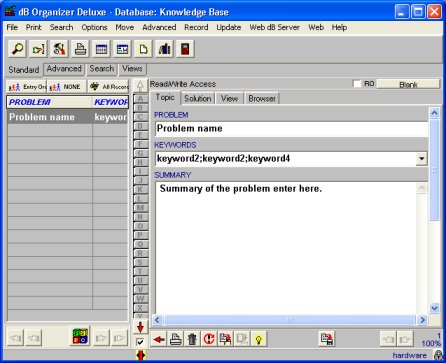Open the Options menu
446x363 pixels.
pos(94,27)
